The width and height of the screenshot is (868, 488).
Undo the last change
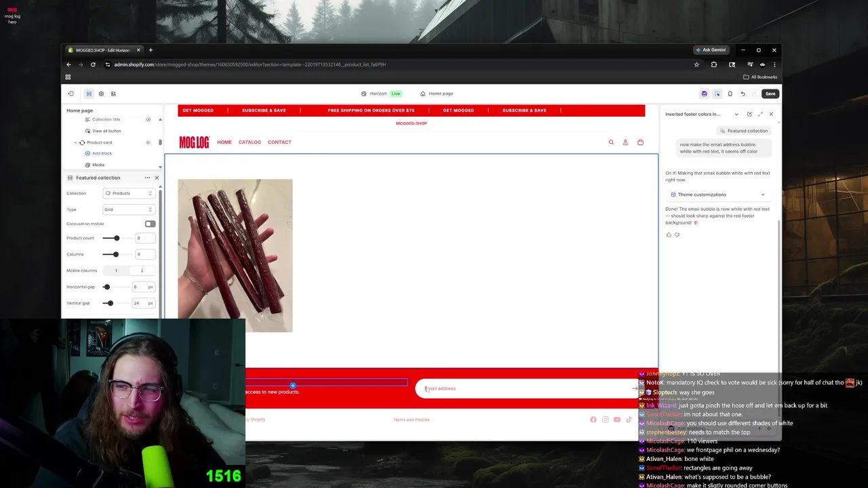(x=743, y=94)
